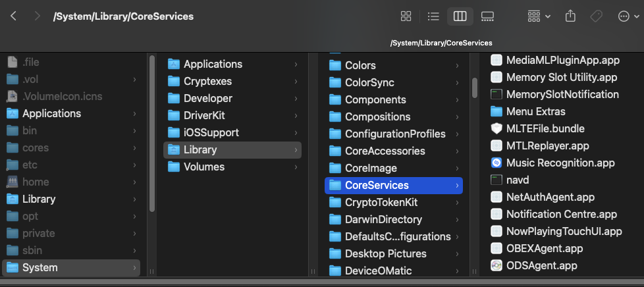
Task: Select Notification Centre.app
Action: point(561,214)
